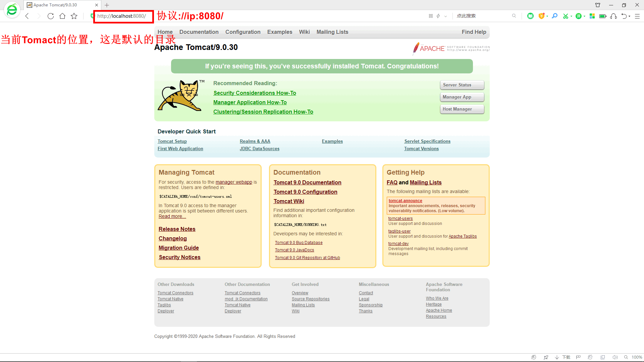Click the Host Manager button
Image resolution: width=644 pixels, height=362 pixels.
[462, 109]
